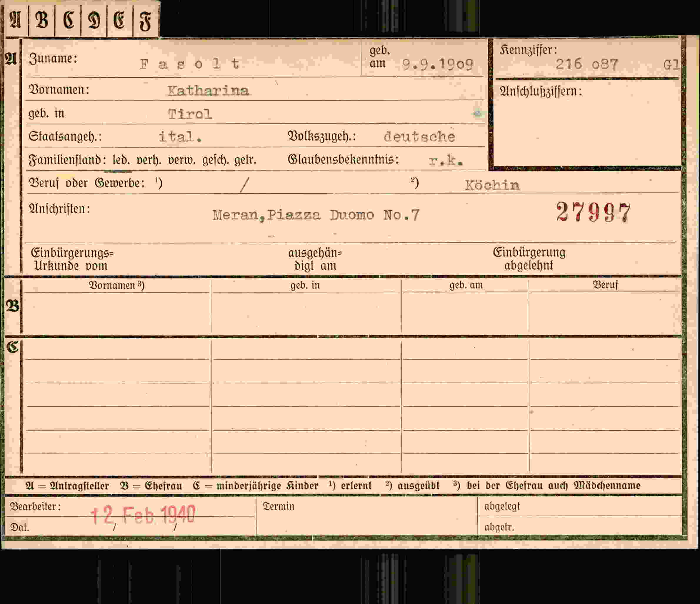Viewport: 700px width, 604px height.
Task: Click the 'abgelegt' label
Action: pos(502,506)
